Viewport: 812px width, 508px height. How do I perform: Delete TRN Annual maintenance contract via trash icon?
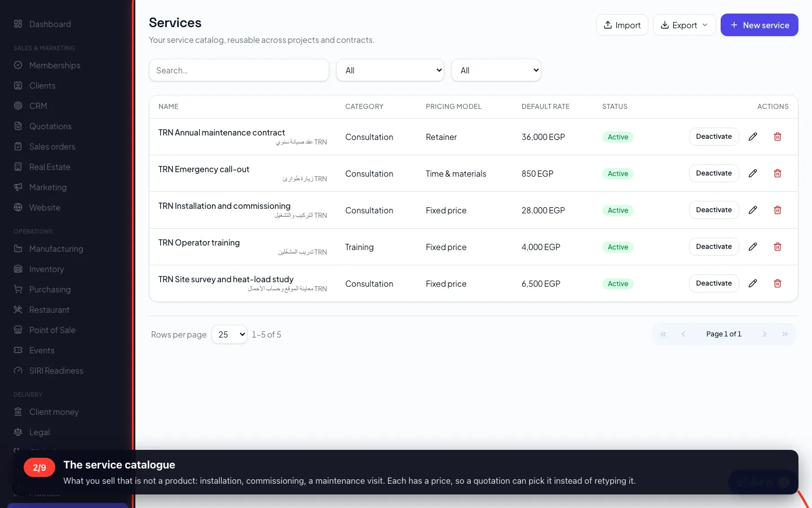click(x=778, y=137)
